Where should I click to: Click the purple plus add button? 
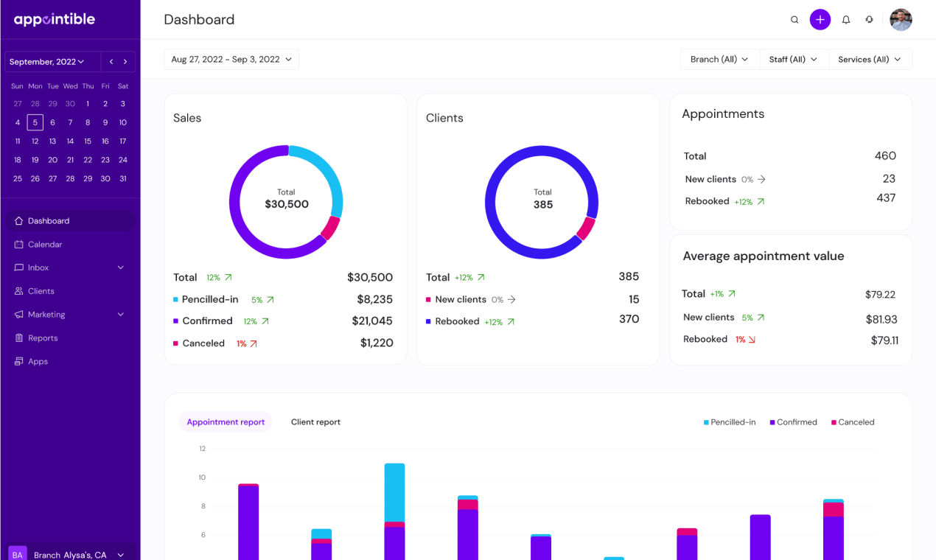click(x=820, y=20)
